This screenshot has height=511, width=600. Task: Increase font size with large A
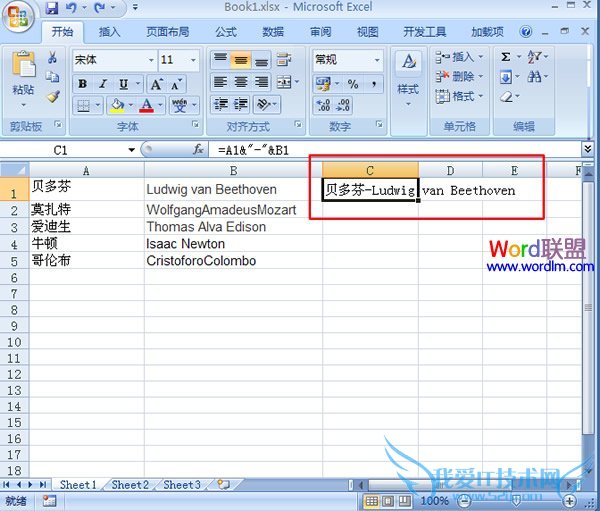[157, 84]
